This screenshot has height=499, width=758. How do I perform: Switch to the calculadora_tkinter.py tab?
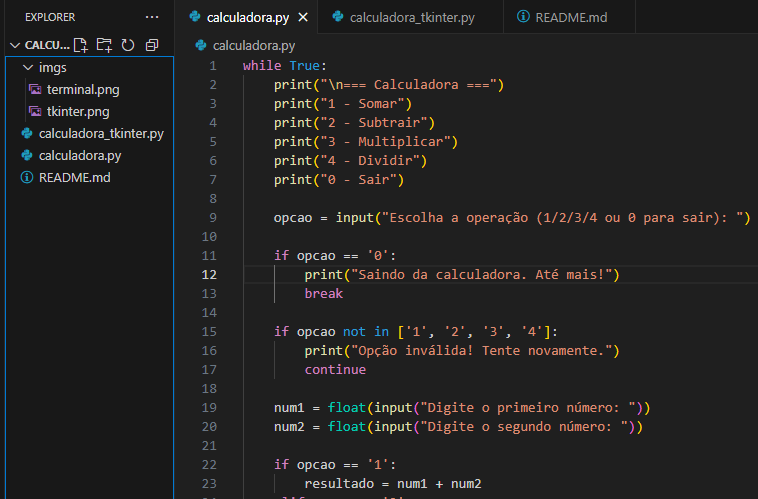411,17
